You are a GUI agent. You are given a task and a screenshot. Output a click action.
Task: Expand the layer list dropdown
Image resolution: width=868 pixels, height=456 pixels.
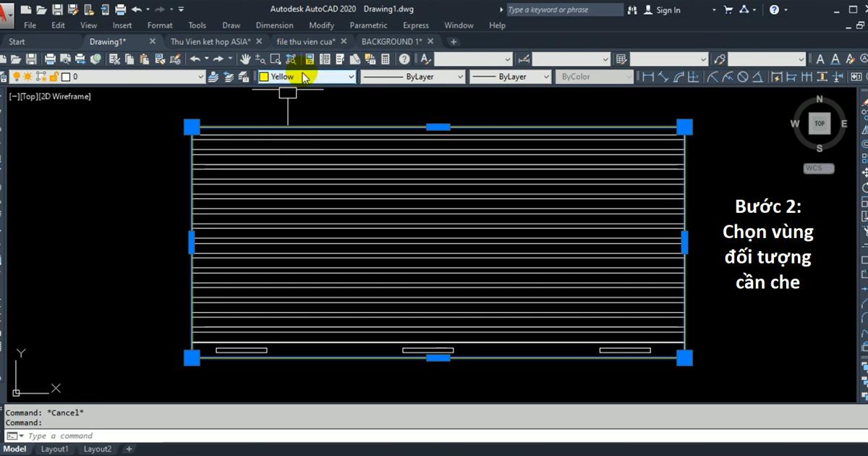tap(201, 77)
